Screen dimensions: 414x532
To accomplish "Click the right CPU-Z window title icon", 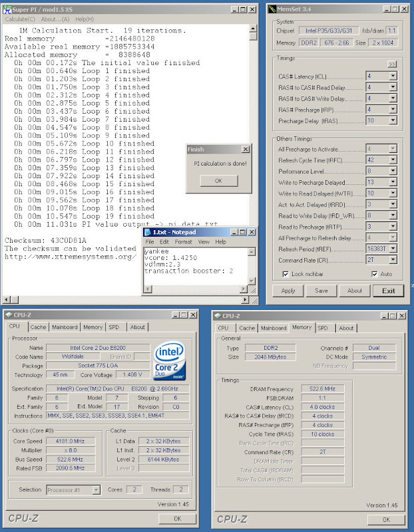I will [218, 316].
